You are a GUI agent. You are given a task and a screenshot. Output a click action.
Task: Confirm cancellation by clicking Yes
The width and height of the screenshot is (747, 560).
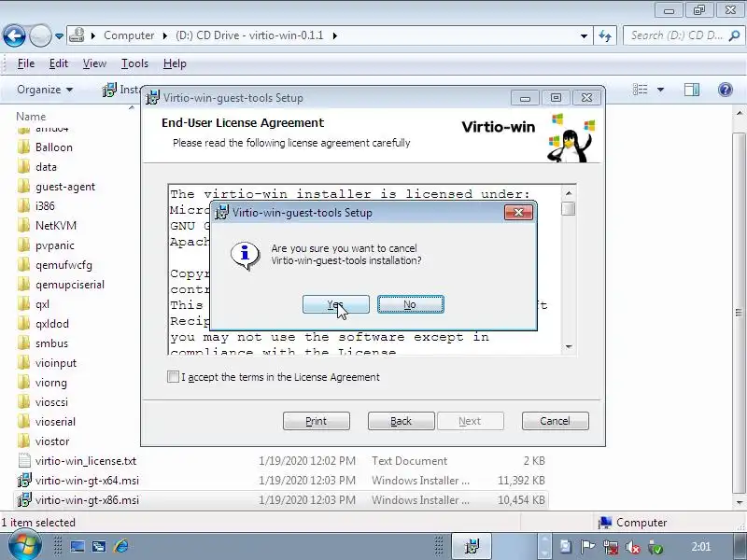(x=336, y=304)
